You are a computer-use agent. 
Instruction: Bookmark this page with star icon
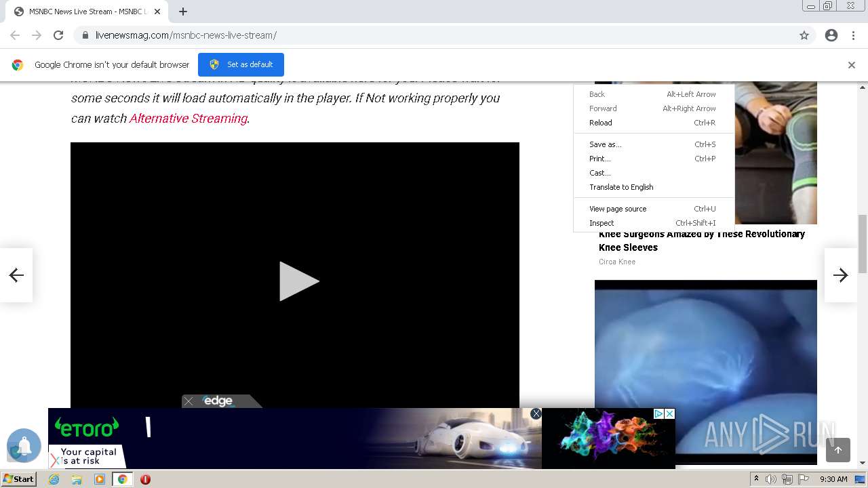tap(804, 35)
